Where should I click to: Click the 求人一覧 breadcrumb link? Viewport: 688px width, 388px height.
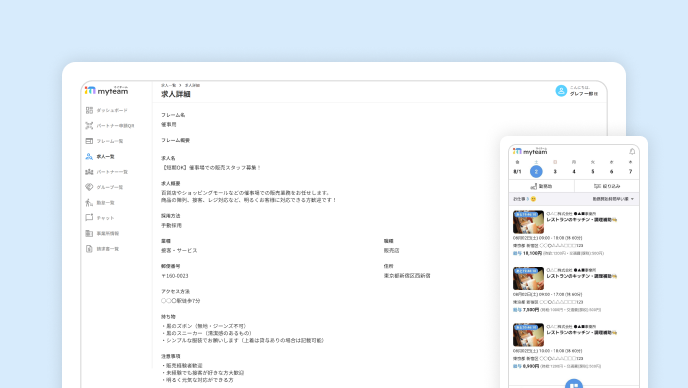168,85
